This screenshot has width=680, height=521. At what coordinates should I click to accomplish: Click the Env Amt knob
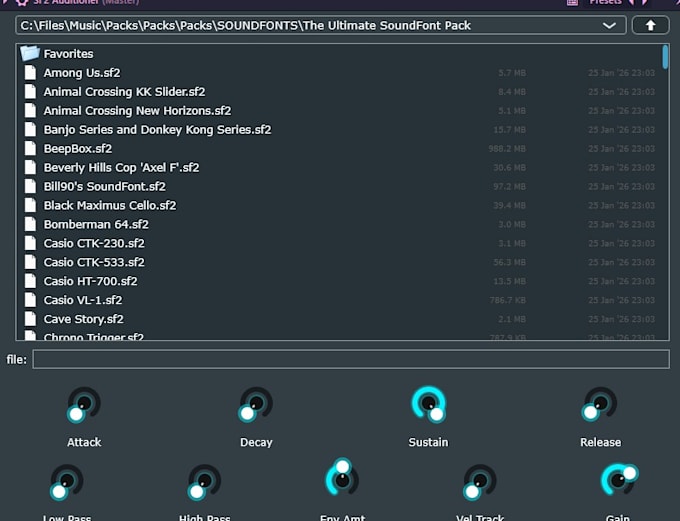point(342,478)
